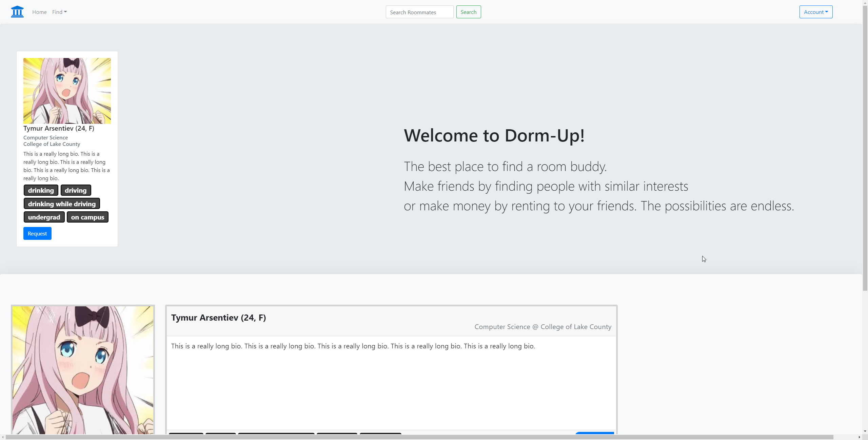This screenshot has height=440, width=868.
Task: Click the horizontal scrollbar at bottom
Action: tap(419, 437)
